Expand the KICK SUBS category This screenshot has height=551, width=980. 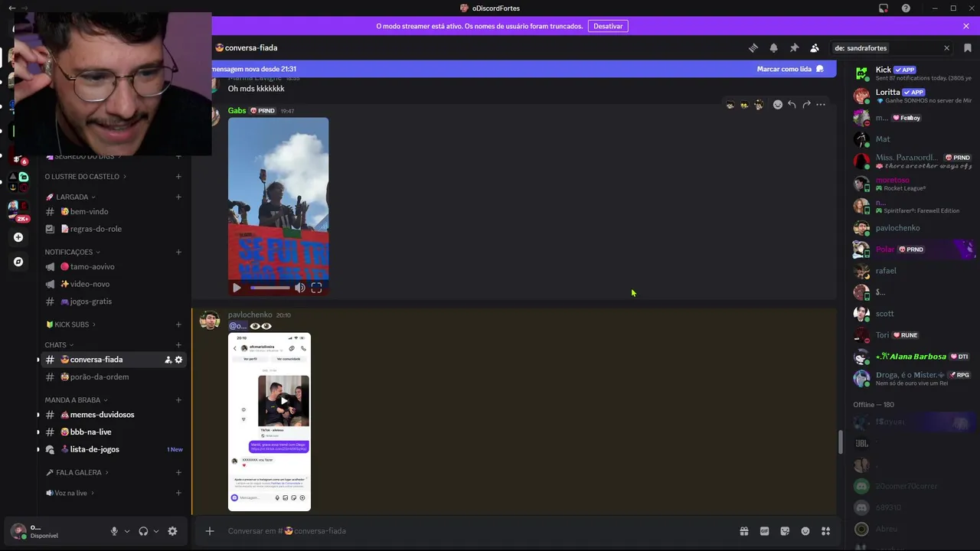70,324
